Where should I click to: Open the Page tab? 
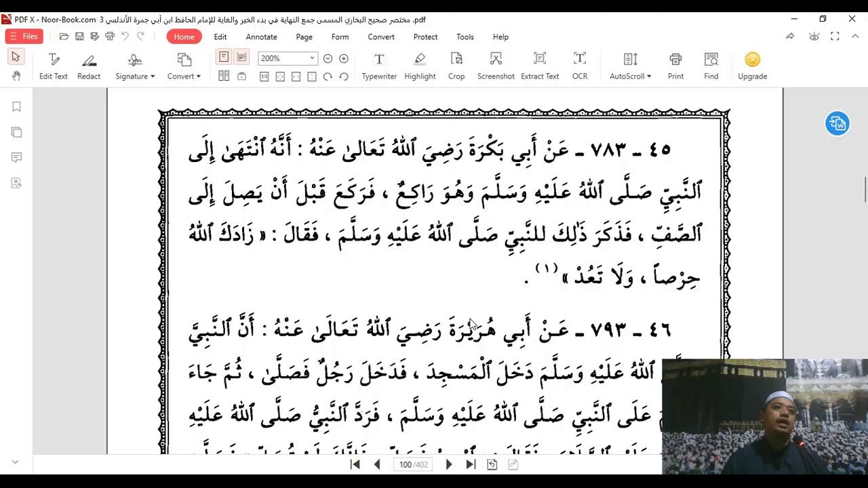pos(304,37)
